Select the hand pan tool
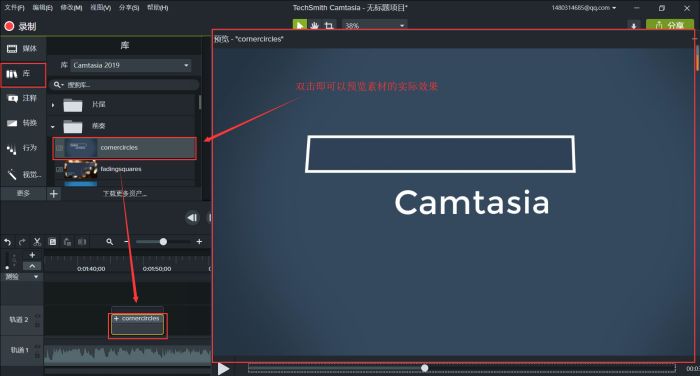 [x=315, y=26]
